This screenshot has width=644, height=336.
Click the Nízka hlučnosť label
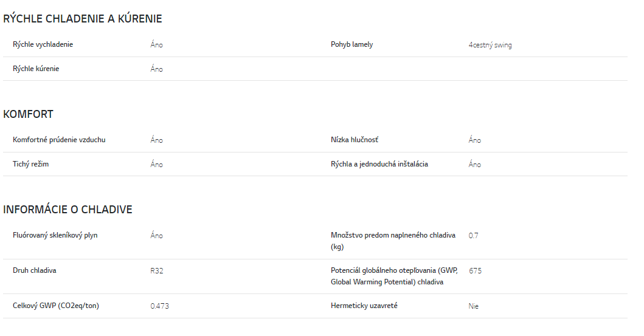355,140
